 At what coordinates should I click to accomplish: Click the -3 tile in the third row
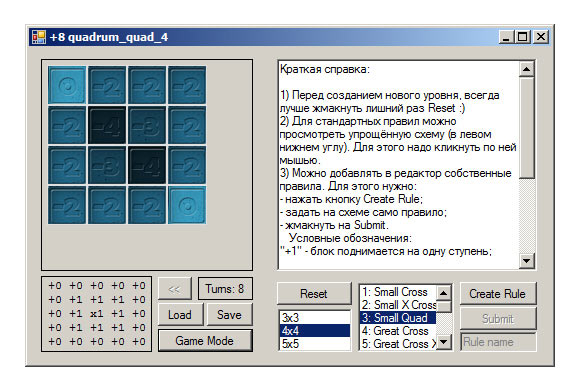[x=107, y=165]
